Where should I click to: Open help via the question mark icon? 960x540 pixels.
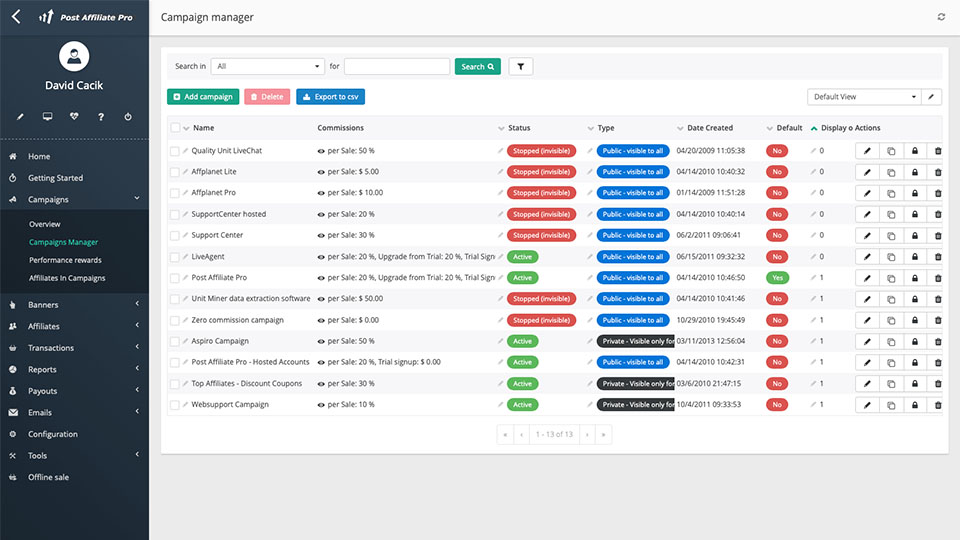pos(101,117)
